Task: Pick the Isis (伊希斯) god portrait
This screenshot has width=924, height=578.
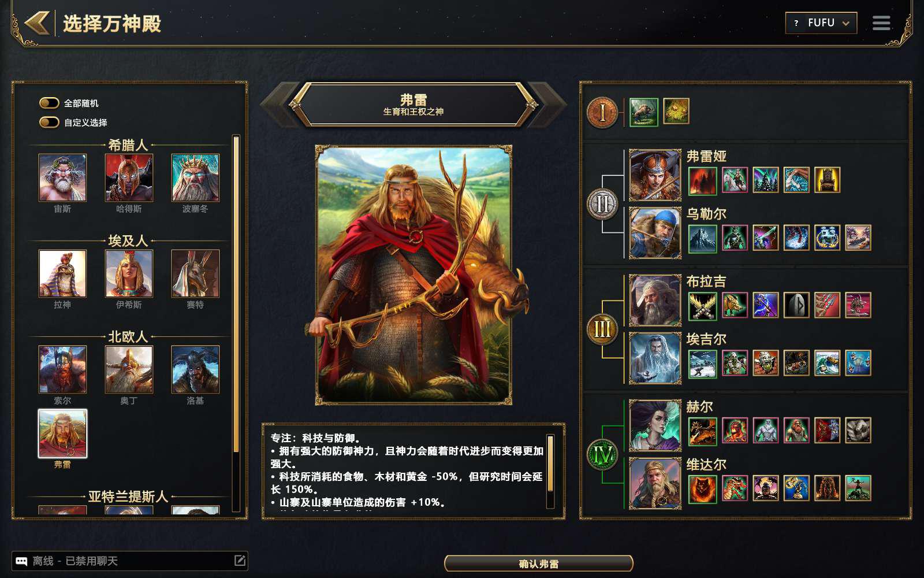Action: pyautogui.click(x=129, y=273)
